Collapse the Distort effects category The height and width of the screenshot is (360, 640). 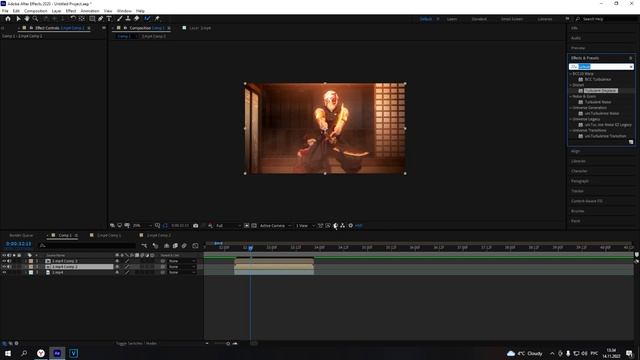pos(571,85)
